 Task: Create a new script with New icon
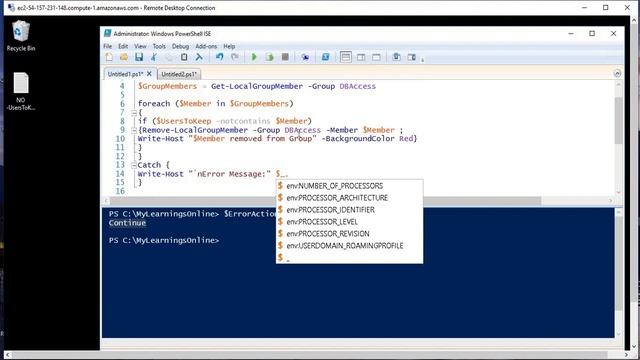click(x=109, y=57)
